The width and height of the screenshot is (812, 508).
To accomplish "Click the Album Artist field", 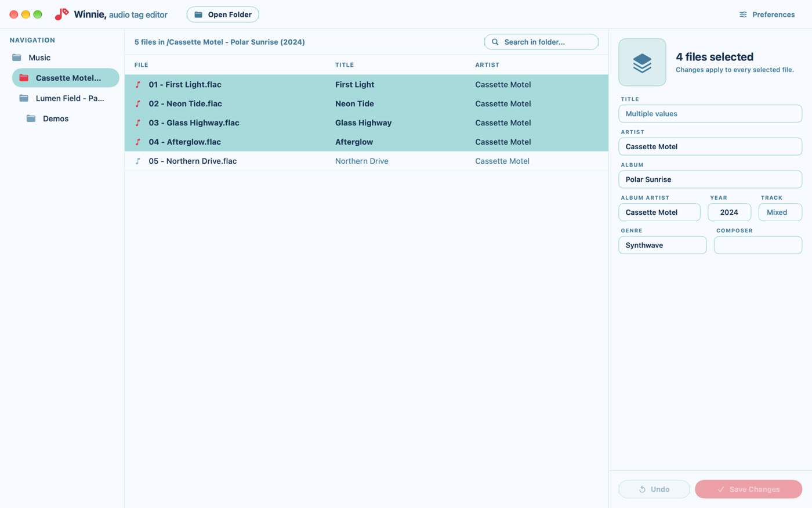I will point(659,212).
